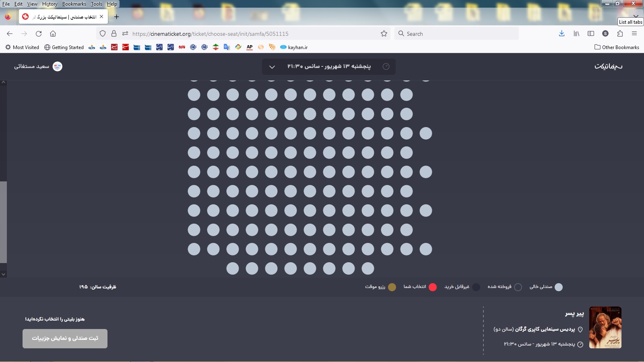Click the red انتخاب شما legend swatch
The width and height of the screenshot is (644, 362).
433,287
